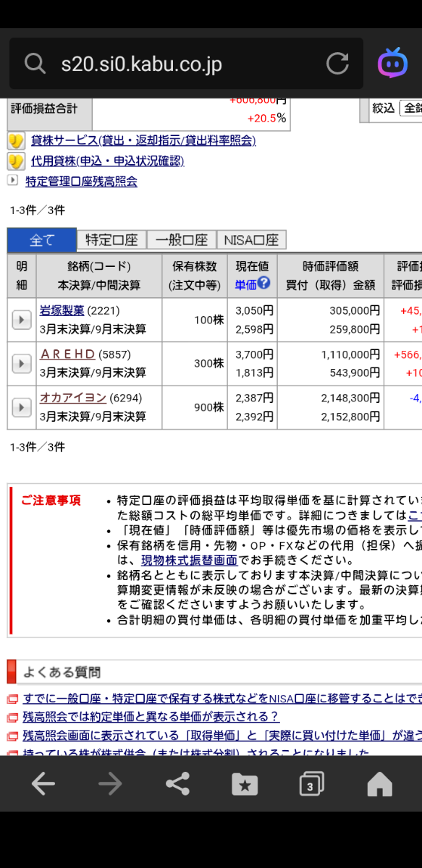Viewport: 422px width, 868px height.
Task: Open the purple browser assistant icon
Action: (393, 64)
